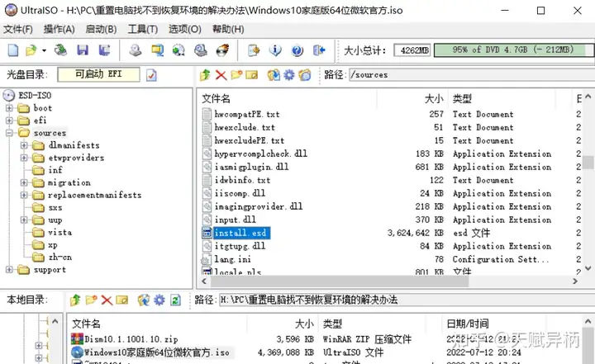Click the green refresh icon in the local panel

(x=175, y=300)
